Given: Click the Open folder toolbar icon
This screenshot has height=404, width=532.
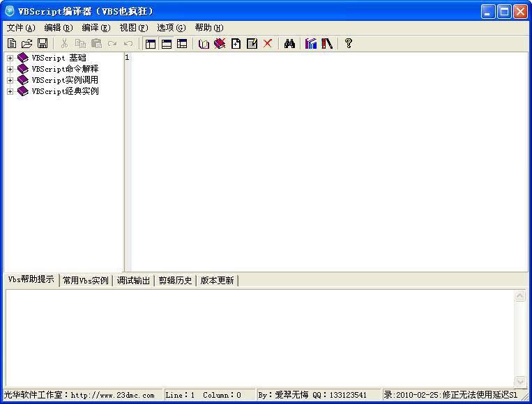Looking at the screenshot, I should click(x=27, y=43).
